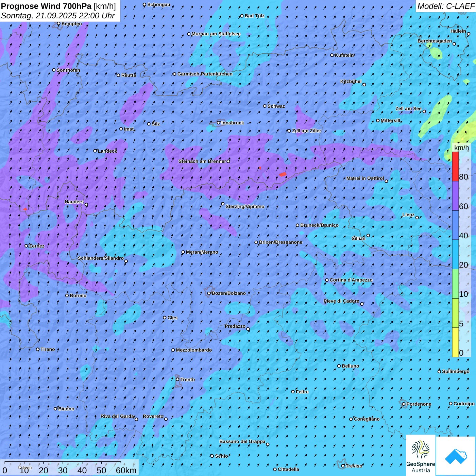
Task: Click the cyan 20 km/h legend swatch
Action: click(x=455, y=255)
